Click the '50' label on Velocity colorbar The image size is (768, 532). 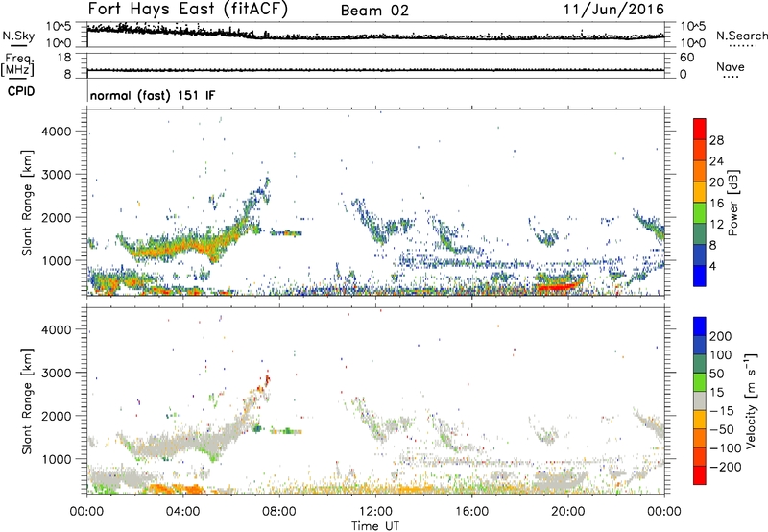716,374
